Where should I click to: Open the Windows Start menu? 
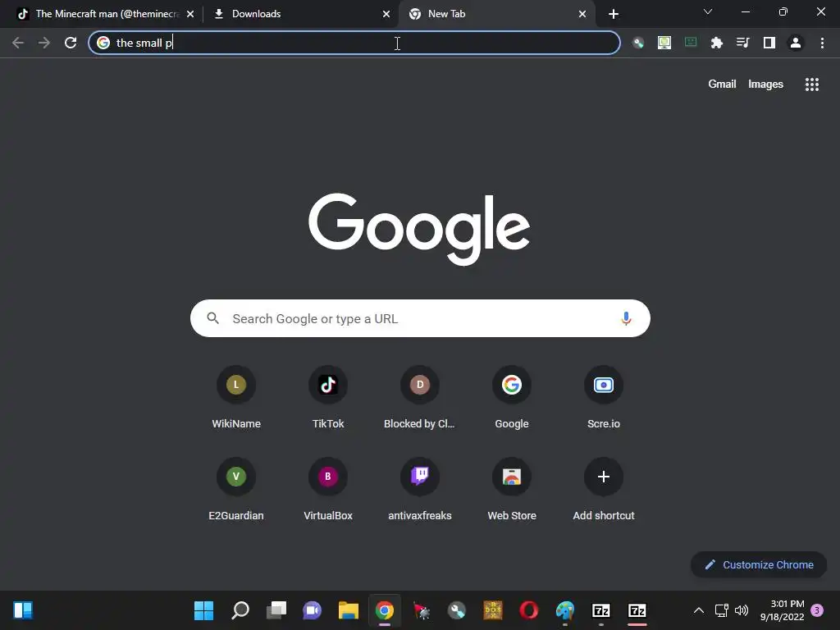coord(203,610)
